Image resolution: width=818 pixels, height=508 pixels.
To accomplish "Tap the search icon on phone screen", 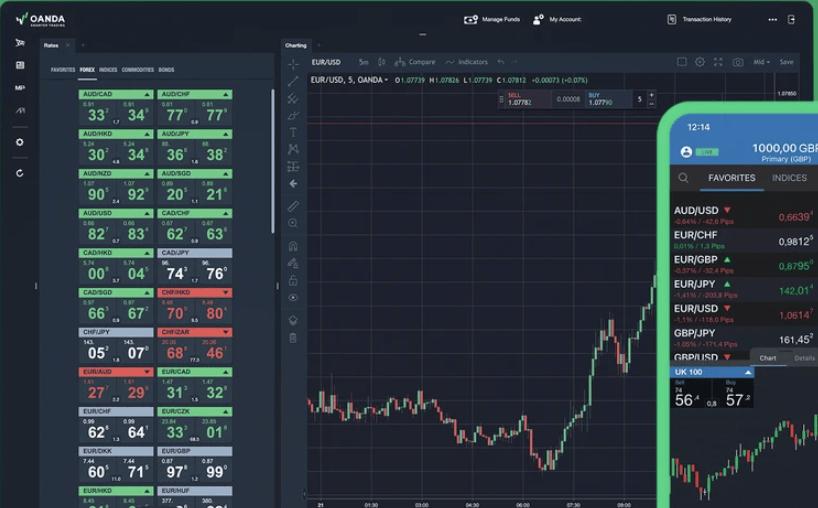I will (683, 178).
